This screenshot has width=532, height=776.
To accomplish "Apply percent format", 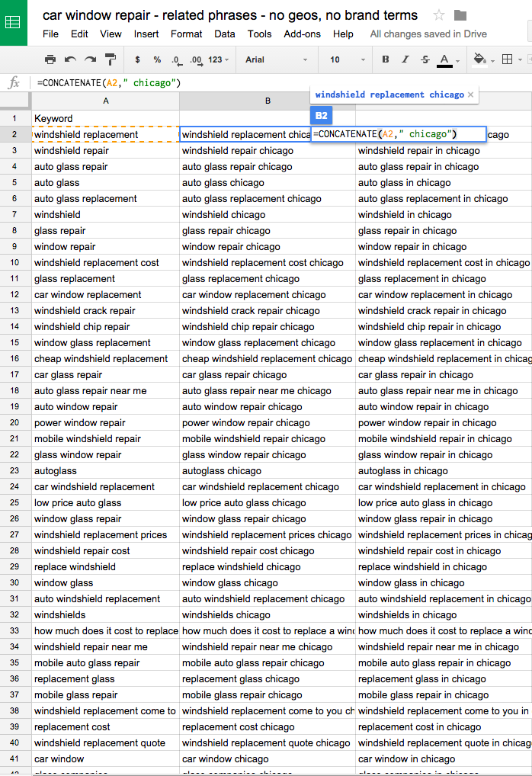I will pyautogui.click(x=157, y=59).
